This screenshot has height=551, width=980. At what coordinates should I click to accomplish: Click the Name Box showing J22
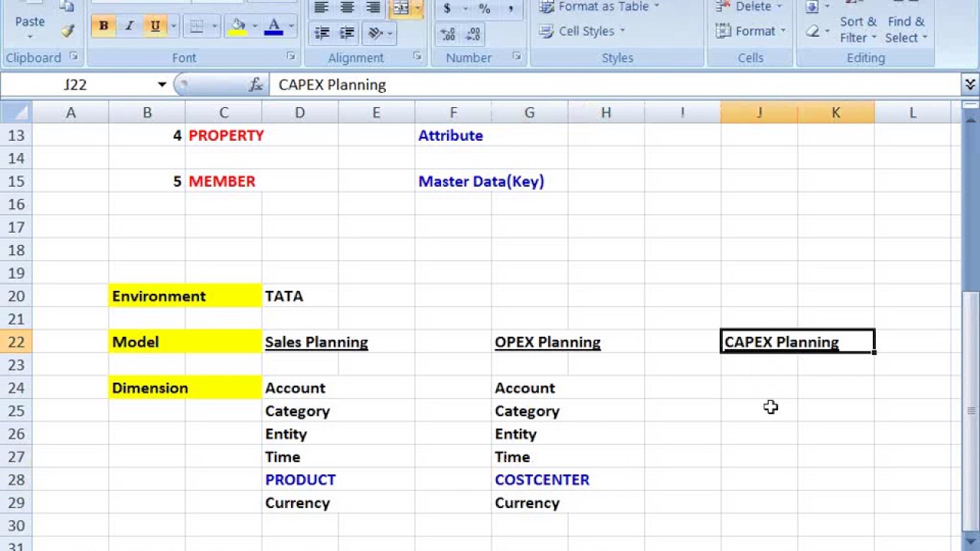(77, 85)
